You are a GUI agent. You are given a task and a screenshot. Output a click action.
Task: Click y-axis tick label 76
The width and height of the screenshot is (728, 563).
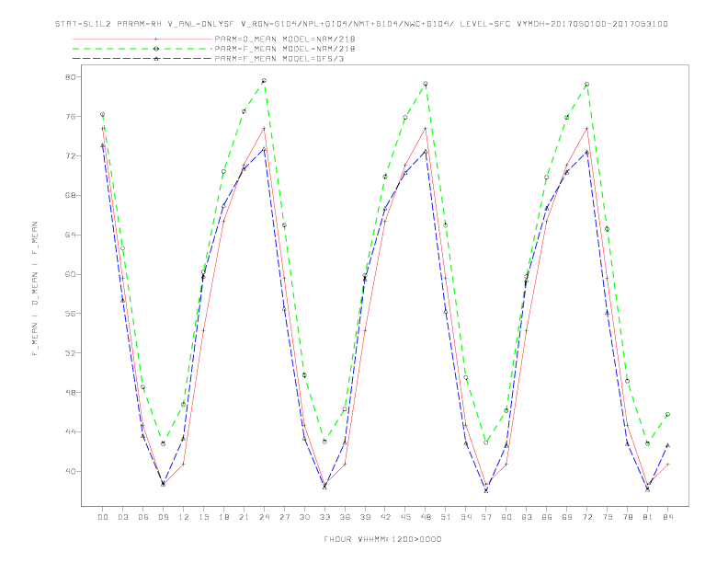[x=70, y=116]
